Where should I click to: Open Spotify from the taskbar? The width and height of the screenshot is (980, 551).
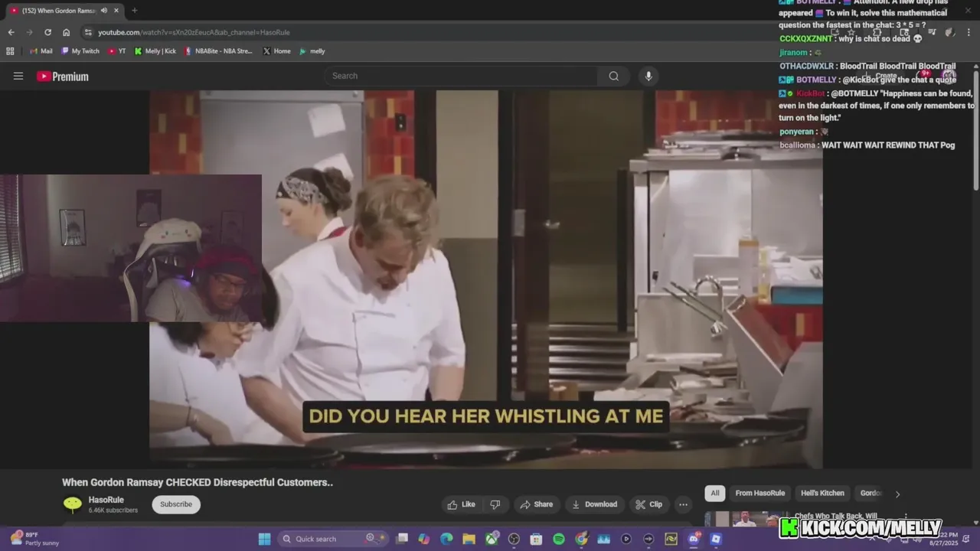(x=559, y=539)
